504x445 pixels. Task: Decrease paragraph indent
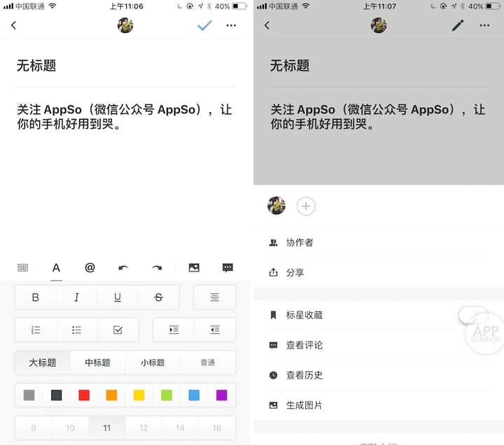tap(215, 330)
